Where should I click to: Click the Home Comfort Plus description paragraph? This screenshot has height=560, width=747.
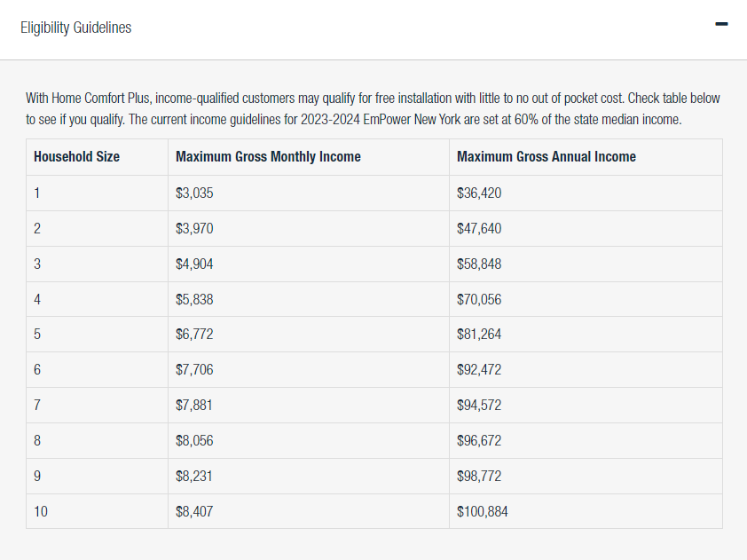point(373,108)
